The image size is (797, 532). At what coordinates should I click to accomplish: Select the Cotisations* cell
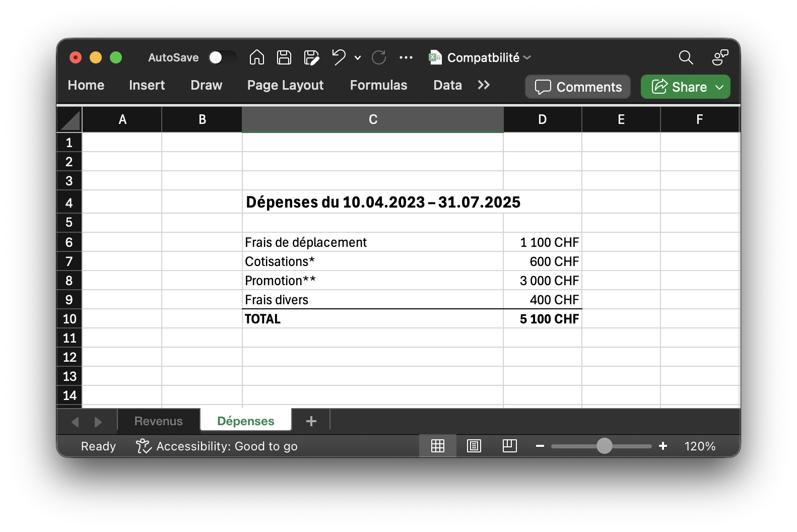click(x=373, y=261)
